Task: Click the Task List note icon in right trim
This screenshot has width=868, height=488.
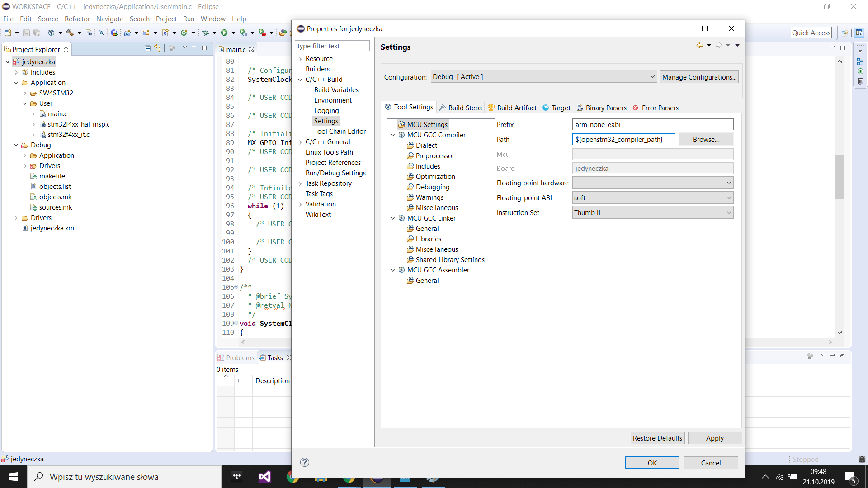Action: coord(860,82)
